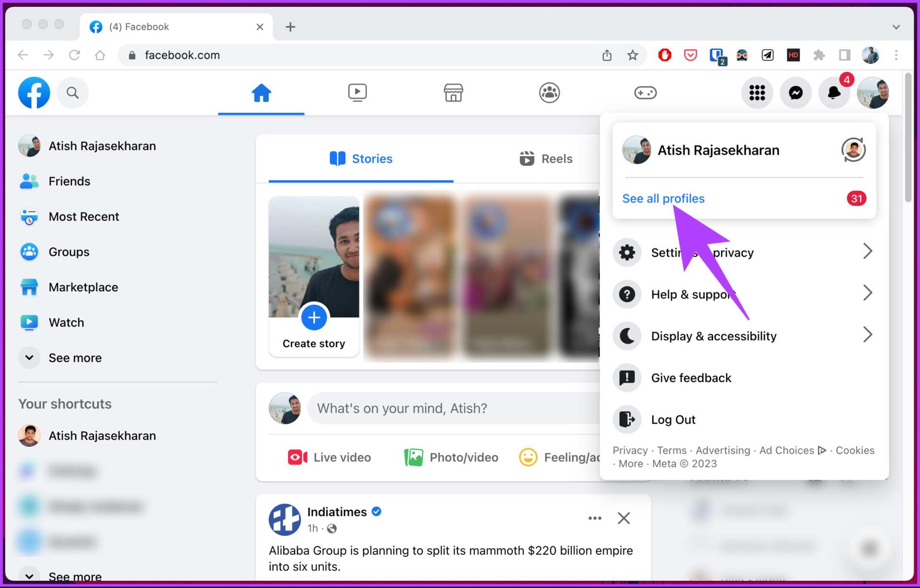Click the Log Out option
This screenshot has height=588, width=920.
(x=673, y=419)
